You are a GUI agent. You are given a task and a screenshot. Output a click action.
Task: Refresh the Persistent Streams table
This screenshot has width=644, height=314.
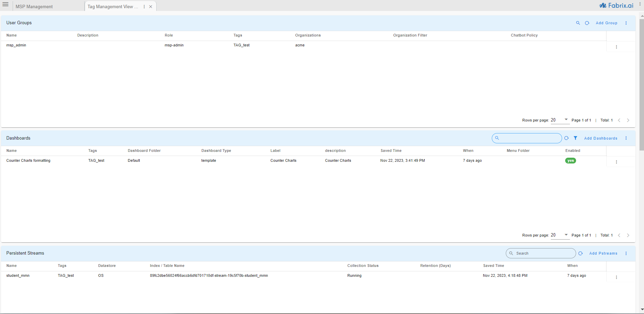[x=581, y=253]
